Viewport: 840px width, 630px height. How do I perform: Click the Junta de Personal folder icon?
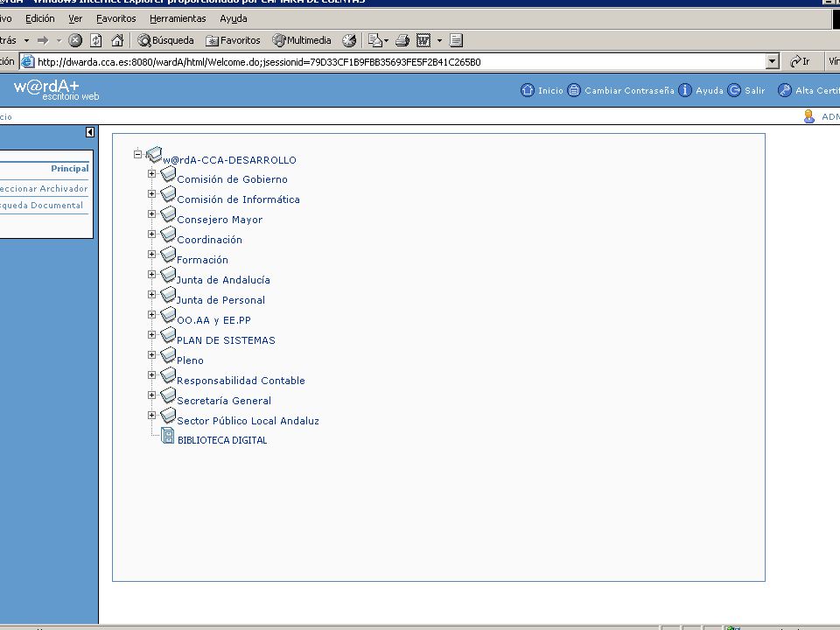[x=168, y=295]
